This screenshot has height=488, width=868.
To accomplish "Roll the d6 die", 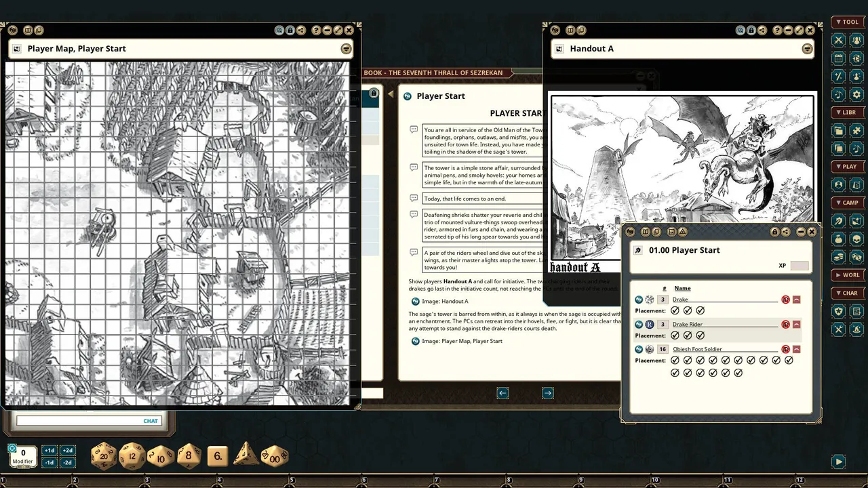I will (218, 456).
